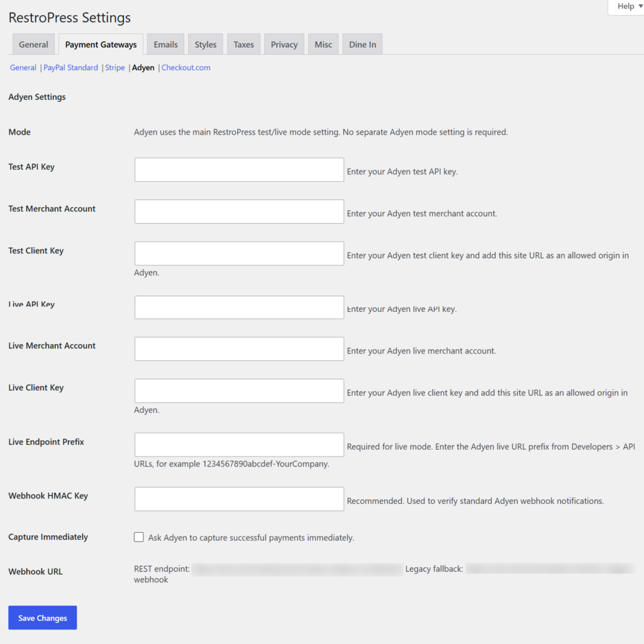Screen dimensions: 644x644
Task: Switch to the General settings tab
Action: [x=33, y=45]
